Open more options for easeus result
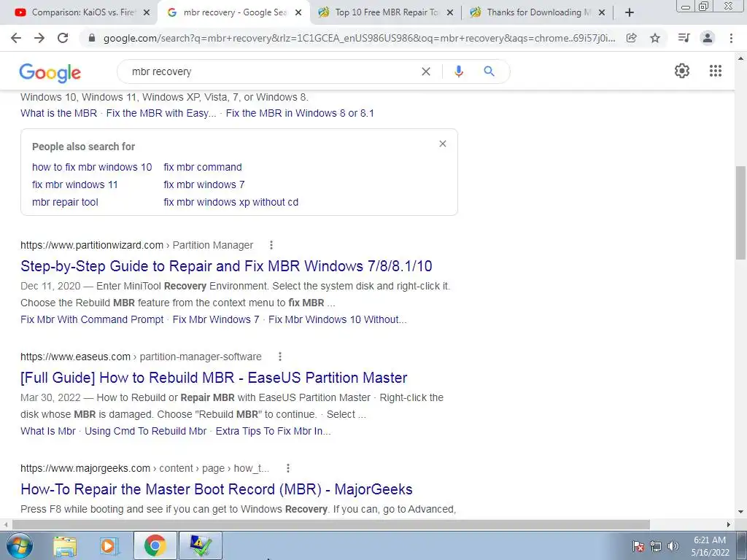Screen dimensions: 747x560 coord(279,357)
